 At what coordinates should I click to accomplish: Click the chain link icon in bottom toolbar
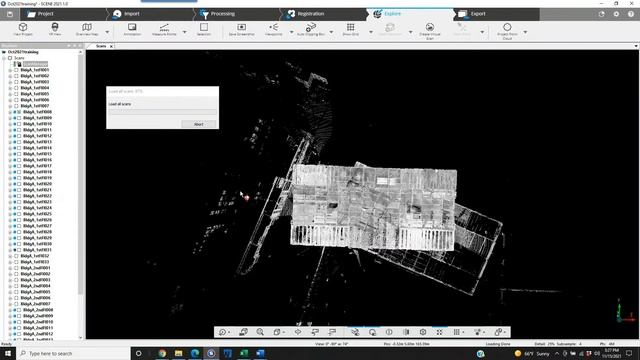pos(498,332)
